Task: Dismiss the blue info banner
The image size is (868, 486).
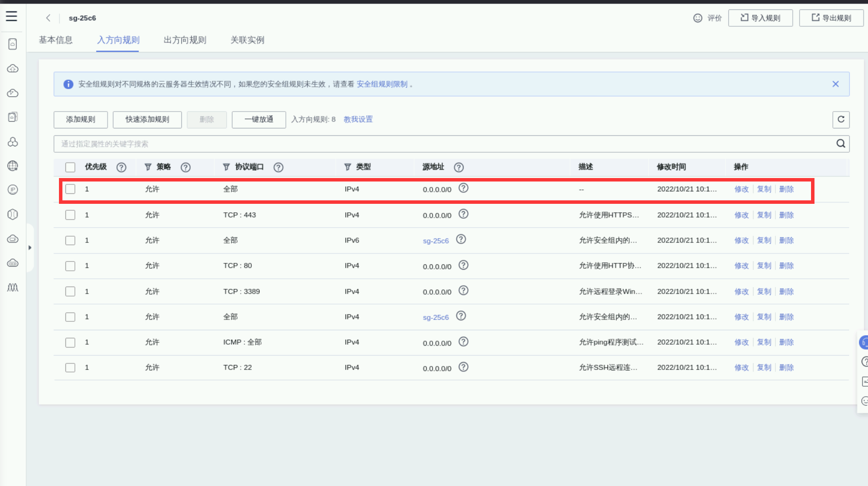Action: (x=836, y=84)
